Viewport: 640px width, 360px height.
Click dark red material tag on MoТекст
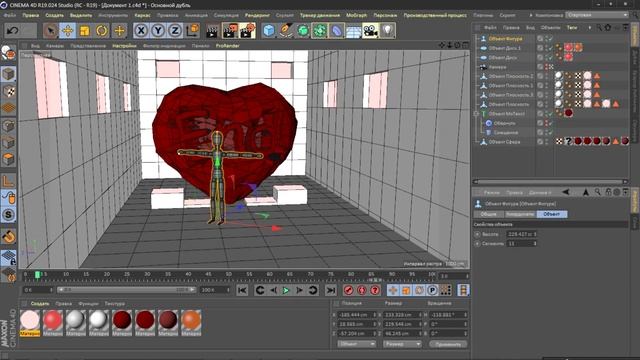569,113
